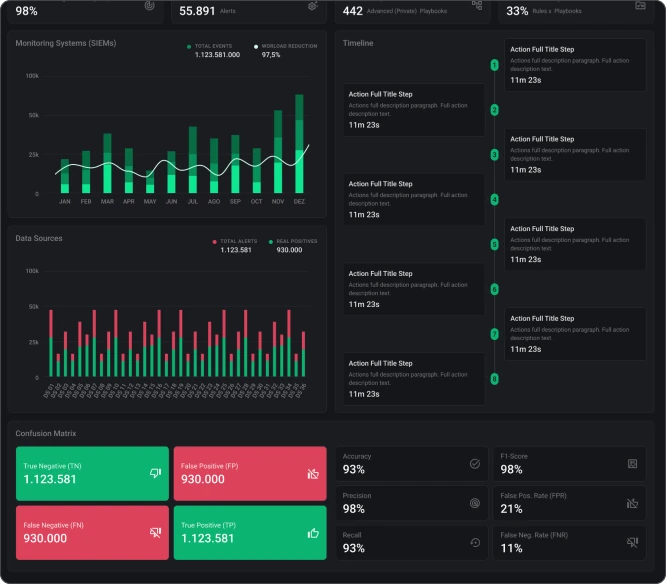Viewport: 666px width, 584px height.
Task: Open the True Positive (TP) tile
Action: coord(250,533)
